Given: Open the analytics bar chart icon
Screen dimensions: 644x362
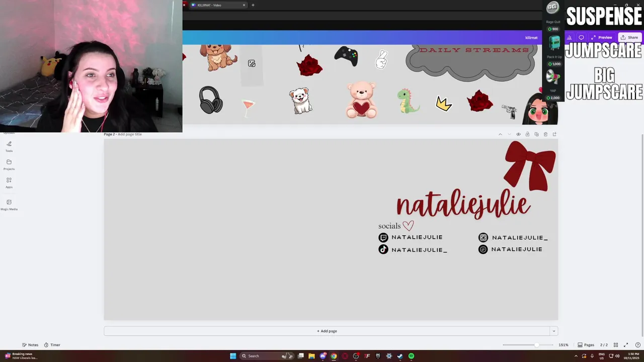Looking at the screenshot, I should pos(569,37).
